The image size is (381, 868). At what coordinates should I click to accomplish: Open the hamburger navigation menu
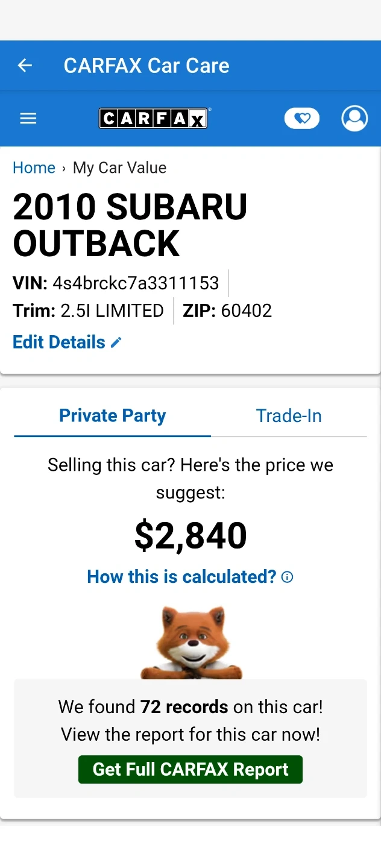pyautogui.click(x=28, y=119)
